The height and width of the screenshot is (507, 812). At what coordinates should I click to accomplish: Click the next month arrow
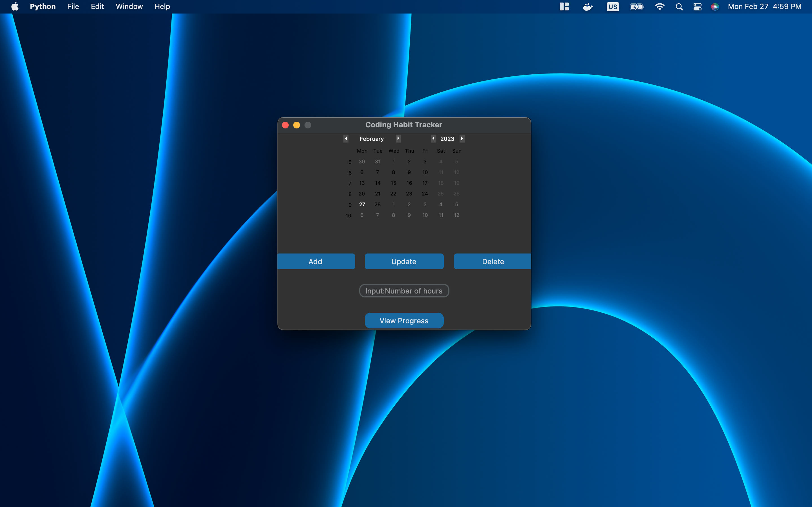point(398,139)
